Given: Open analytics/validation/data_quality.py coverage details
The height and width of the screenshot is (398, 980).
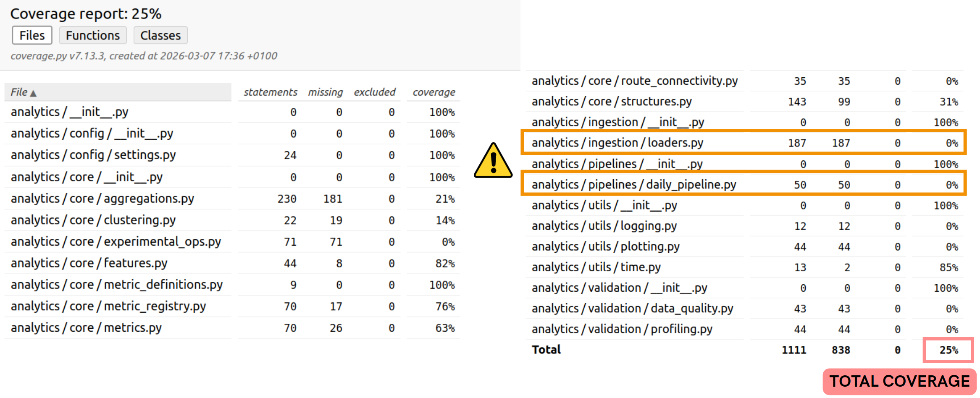Looking at the screenshot, I should (632, 308).
